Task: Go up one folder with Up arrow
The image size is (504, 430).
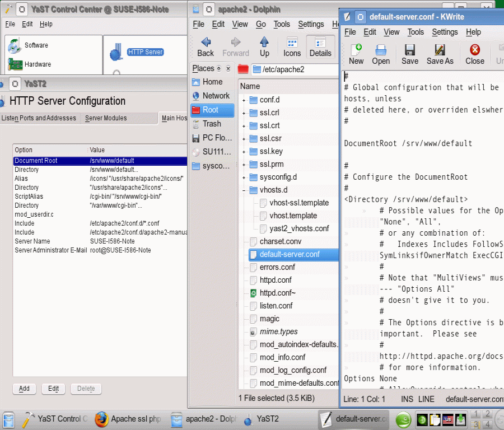Action: pyautogui.click(x=264, y=47)
